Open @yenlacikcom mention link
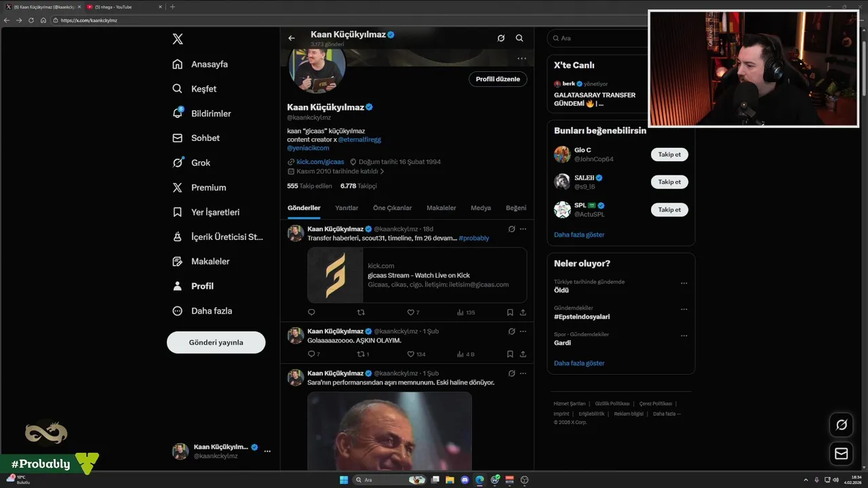This screenshot has height=488, width=868. [308, 148]
